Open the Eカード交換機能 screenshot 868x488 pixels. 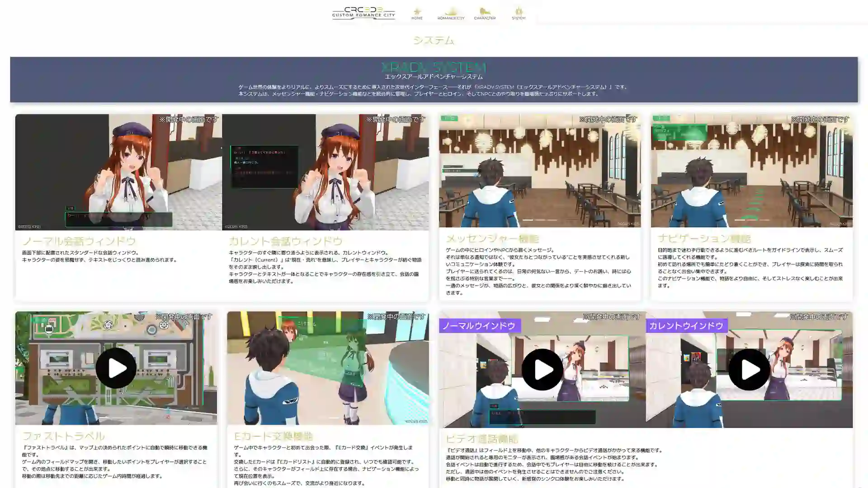tap(328, 368)
